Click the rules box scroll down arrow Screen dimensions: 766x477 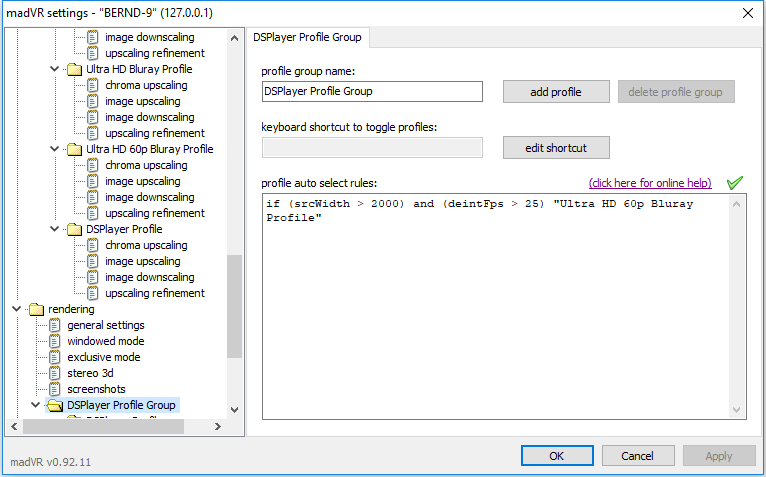click(737, 410)
